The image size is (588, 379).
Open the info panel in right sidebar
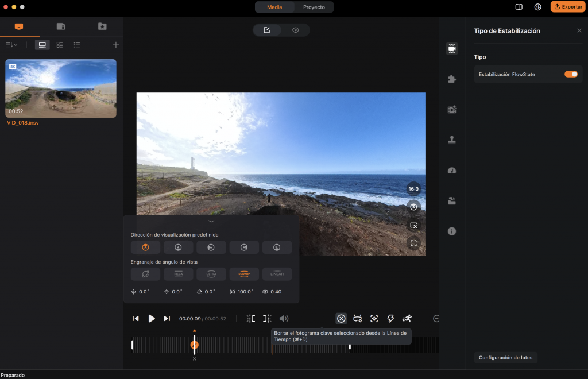point(452,231)
